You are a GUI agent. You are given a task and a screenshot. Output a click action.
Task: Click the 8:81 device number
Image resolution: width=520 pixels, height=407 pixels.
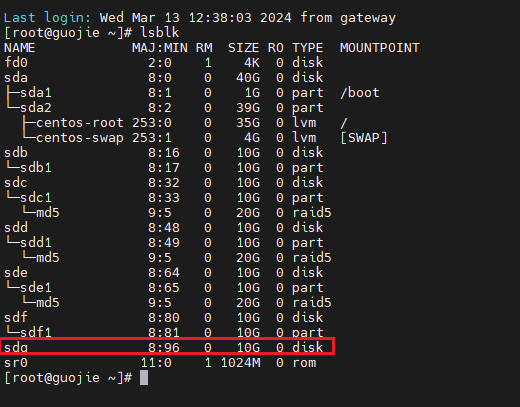click(164, 332)
